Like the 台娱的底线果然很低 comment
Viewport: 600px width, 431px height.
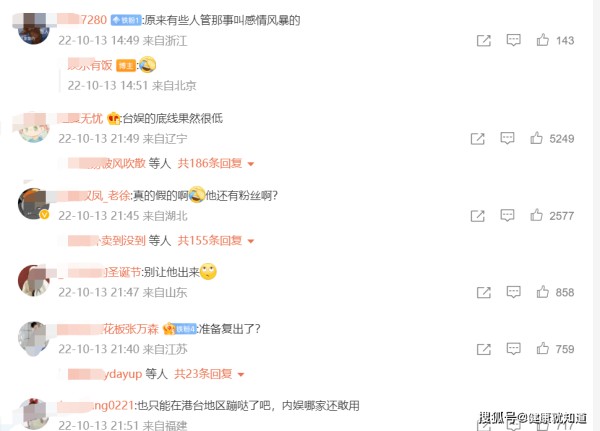(536, 138)
